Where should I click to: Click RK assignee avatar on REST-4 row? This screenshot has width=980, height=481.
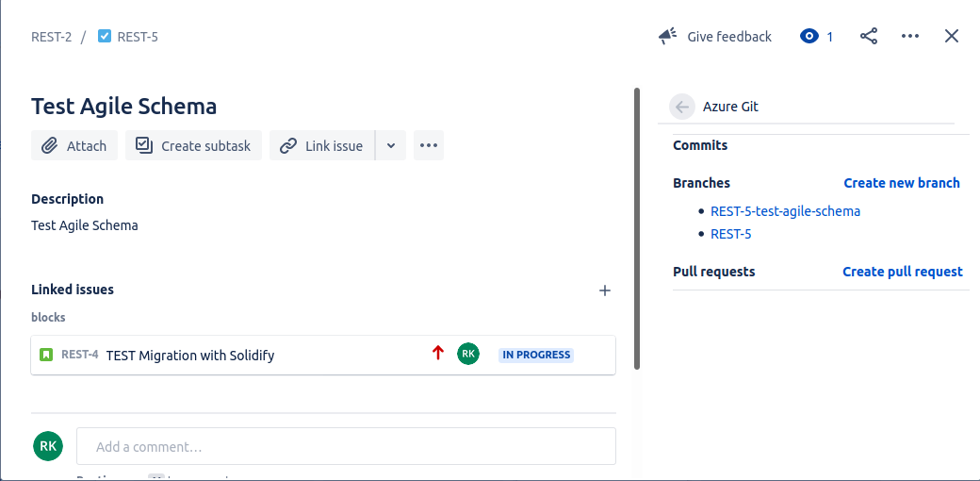468,354
